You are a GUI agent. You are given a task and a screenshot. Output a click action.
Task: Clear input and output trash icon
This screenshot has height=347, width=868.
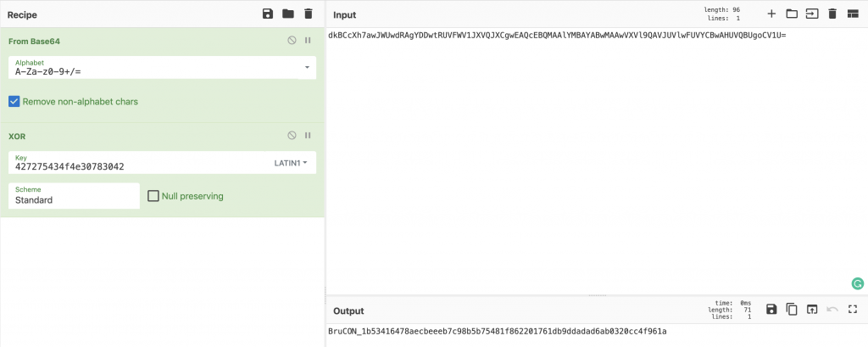pyautogui.click(x=832, y=14)
